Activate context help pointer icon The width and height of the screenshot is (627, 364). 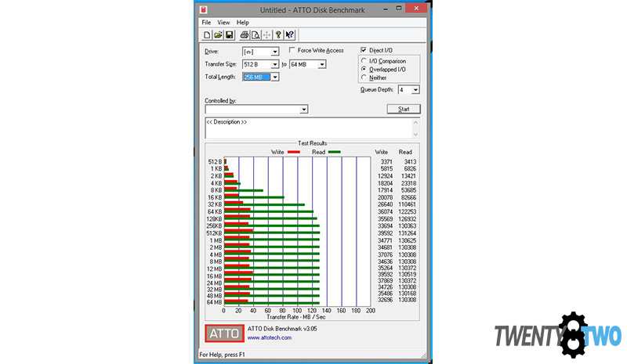click(289, 35)
